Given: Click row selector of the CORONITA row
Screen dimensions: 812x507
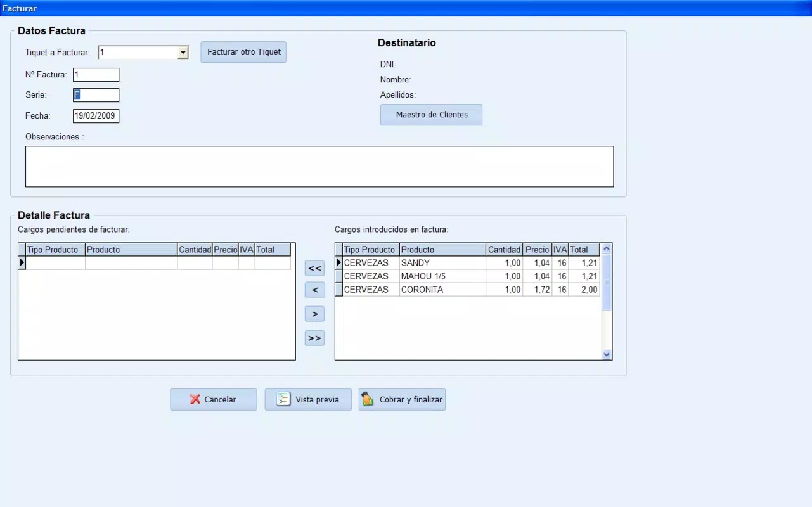Looking at the screenshot, I should [338, 290].
